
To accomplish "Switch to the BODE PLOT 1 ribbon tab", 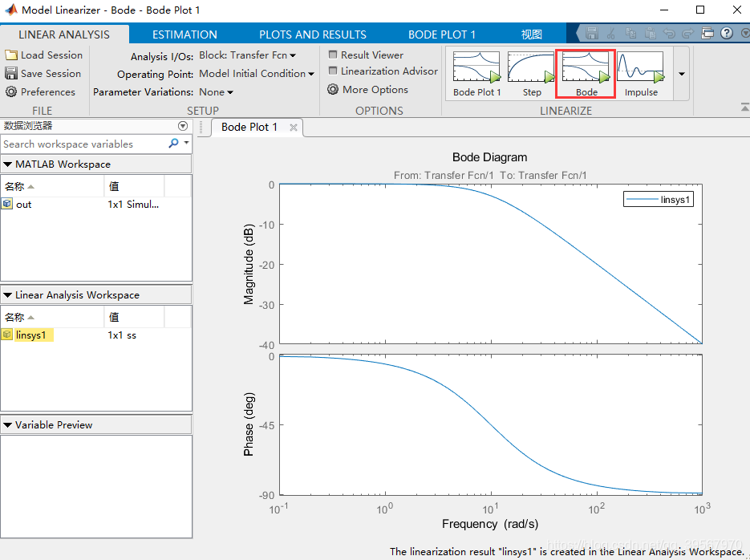I will [441, 34].
